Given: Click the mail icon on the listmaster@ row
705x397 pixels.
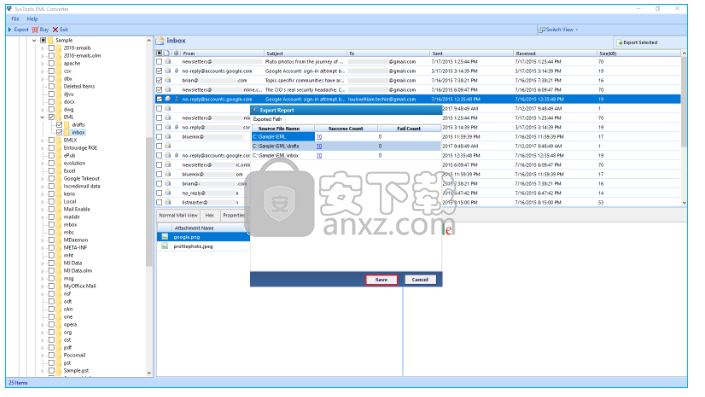Looking at the screenshot, I should 168,203.
